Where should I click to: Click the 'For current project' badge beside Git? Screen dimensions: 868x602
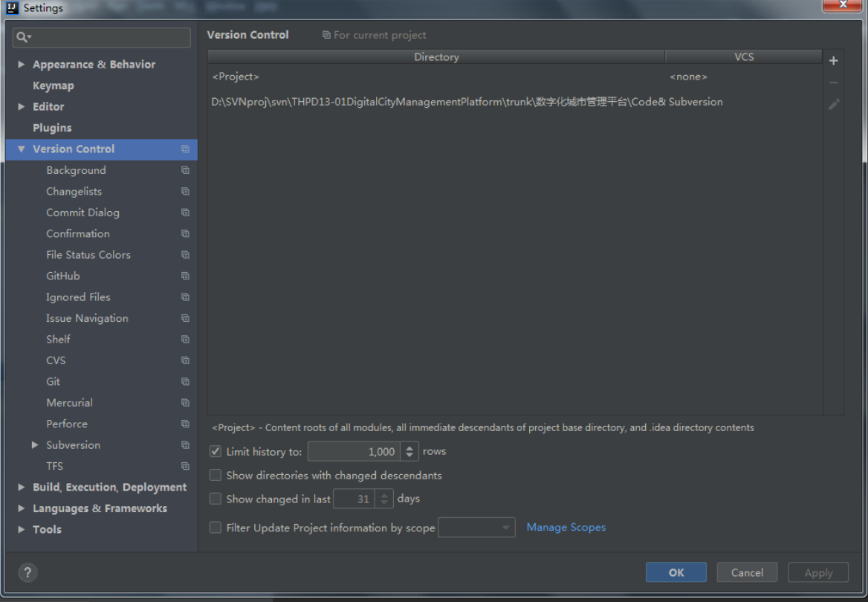coord(184,381)
